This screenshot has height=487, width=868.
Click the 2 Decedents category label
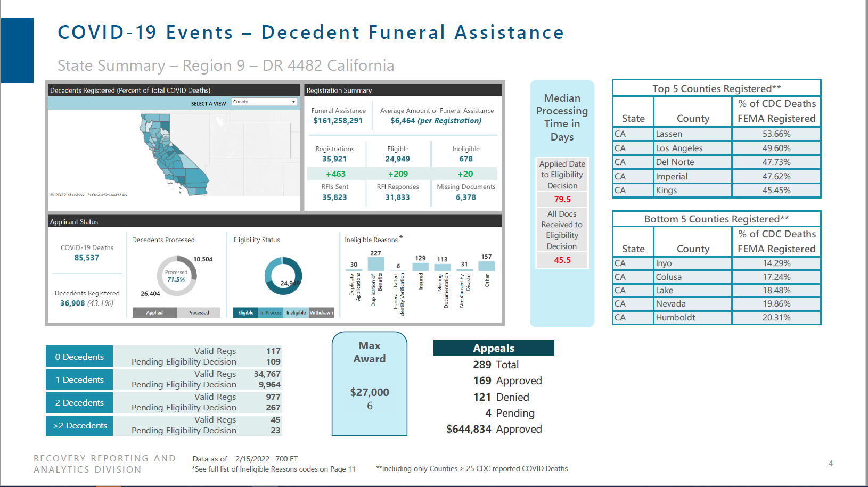click(79, 402)
